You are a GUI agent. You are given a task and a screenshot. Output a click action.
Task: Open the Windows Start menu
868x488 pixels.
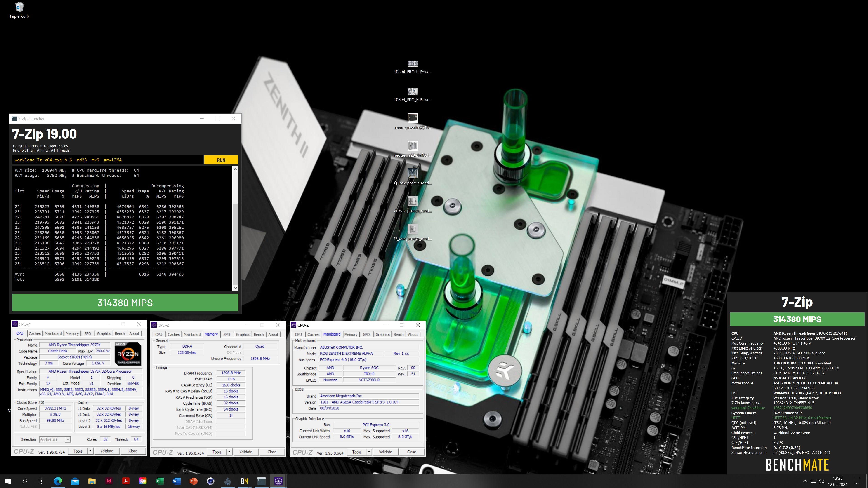pyautogui.click(x=8, y=481)
